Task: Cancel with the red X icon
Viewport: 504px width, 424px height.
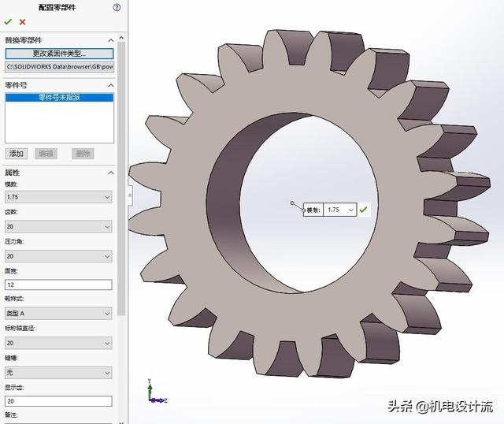Action: [22, 22]
